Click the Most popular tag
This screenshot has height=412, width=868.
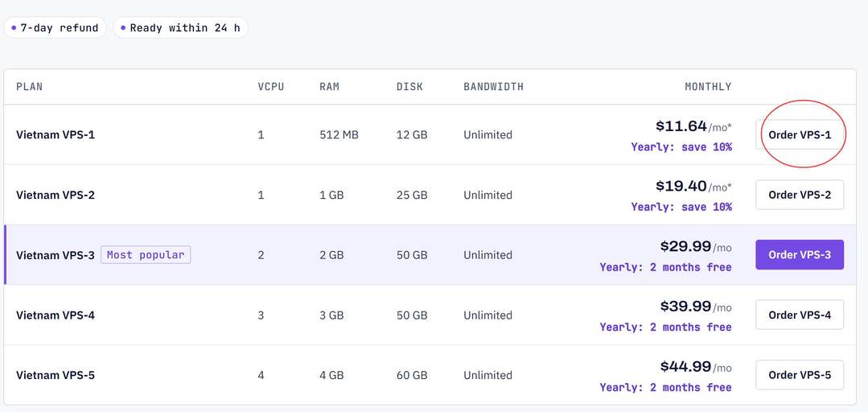click(146, 255)
